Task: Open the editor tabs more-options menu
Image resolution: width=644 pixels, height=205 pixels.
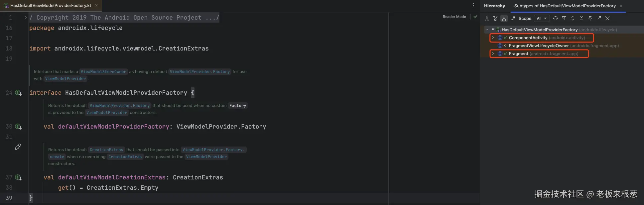Action: (473, 6)
